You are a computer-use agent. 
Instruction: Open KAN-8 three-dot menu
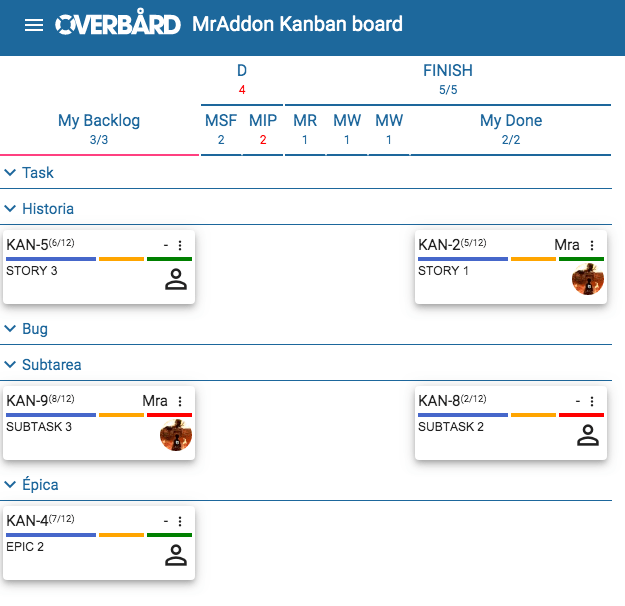pyautogui.click(x=592, y=401)
